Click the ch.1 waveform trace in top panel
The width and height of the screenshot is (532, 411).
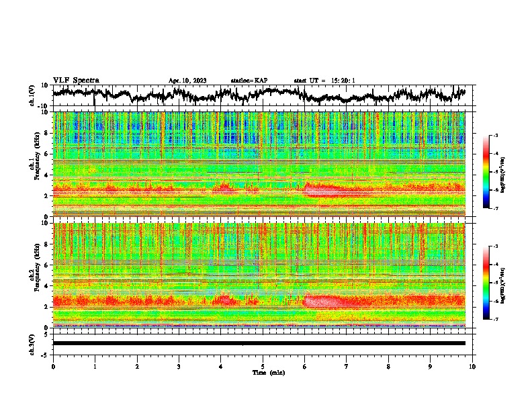pos(259,95)
